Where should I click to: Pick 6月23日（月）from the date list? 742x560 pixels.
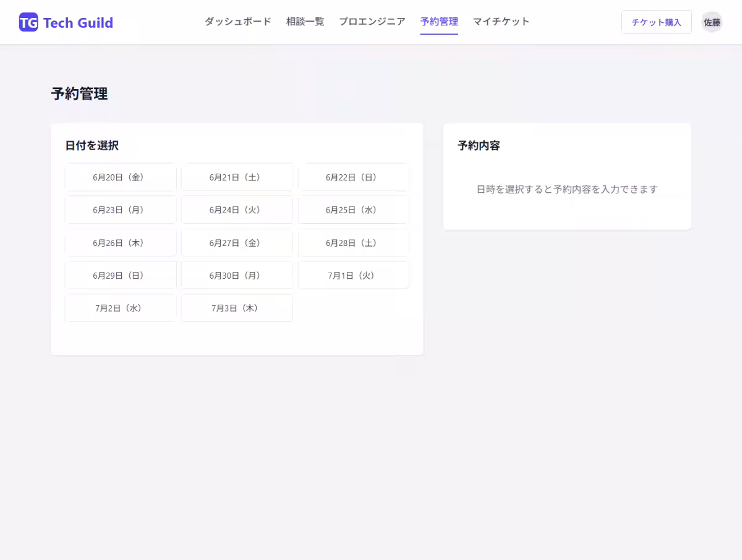121,210
